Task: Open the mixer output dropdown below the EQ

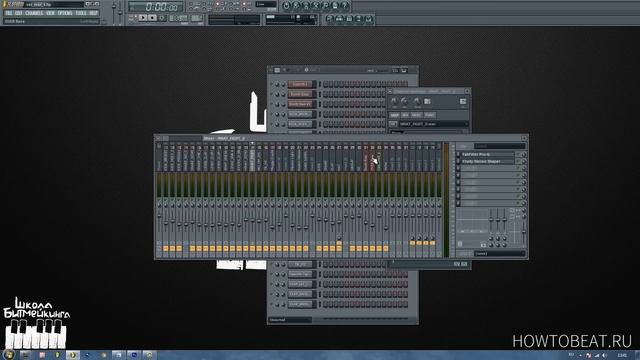Action: click(x=500, y=253)
